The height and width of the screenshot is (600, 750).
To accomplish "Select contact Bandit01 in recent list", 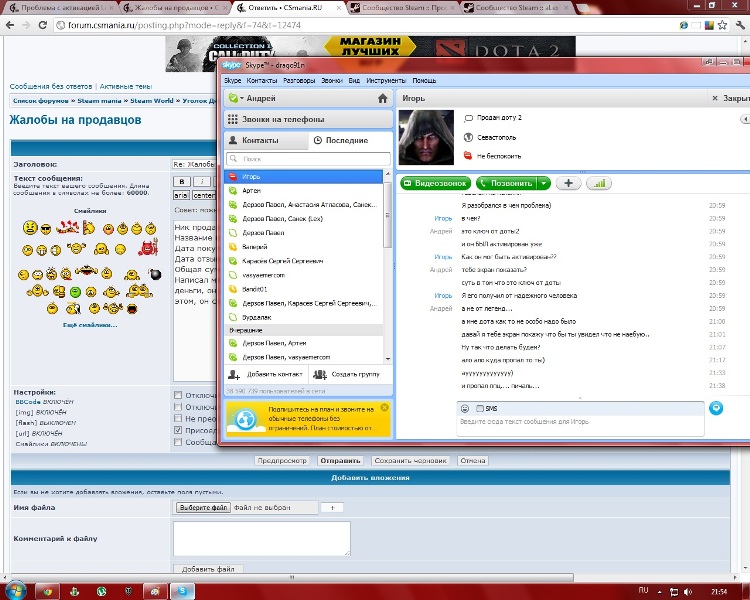I will click(x=304, y=289).
